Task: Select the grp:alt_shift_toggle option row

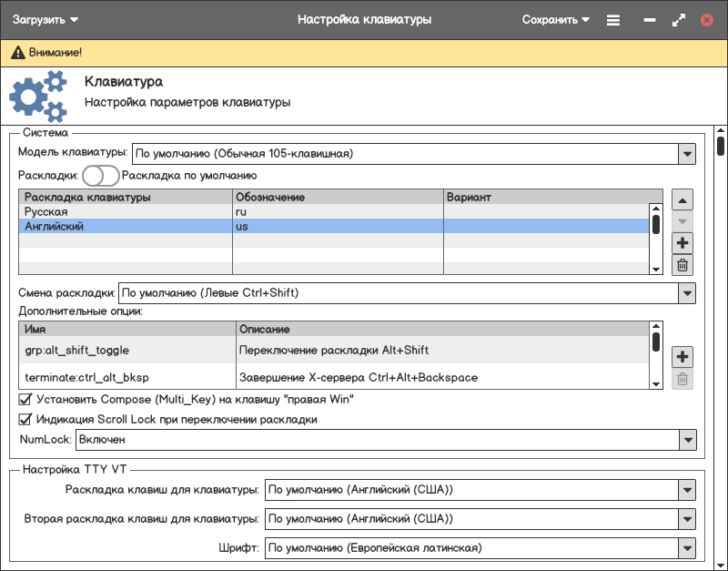Action: click(x=126, y=350)
